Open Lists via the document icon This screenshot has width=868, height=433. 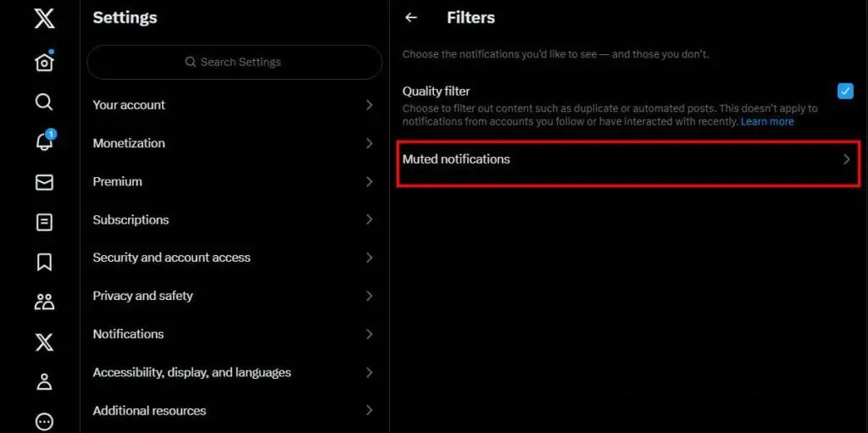pyautogui.click(x=44, y=223)
